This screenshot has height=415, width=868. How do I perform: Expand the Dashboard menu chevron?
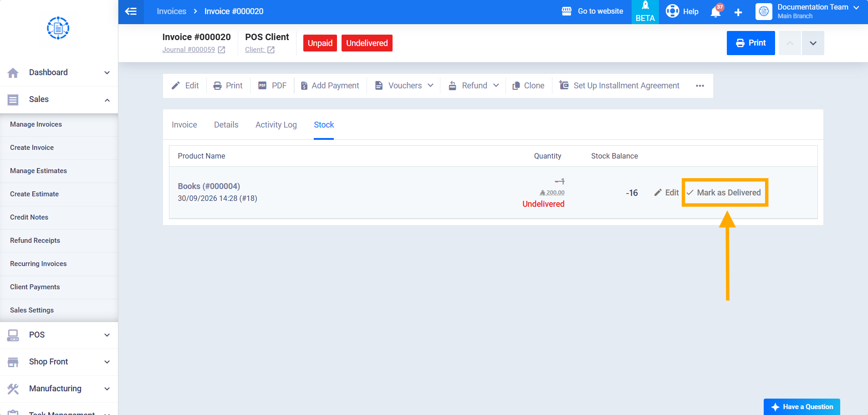pos(107,73)
